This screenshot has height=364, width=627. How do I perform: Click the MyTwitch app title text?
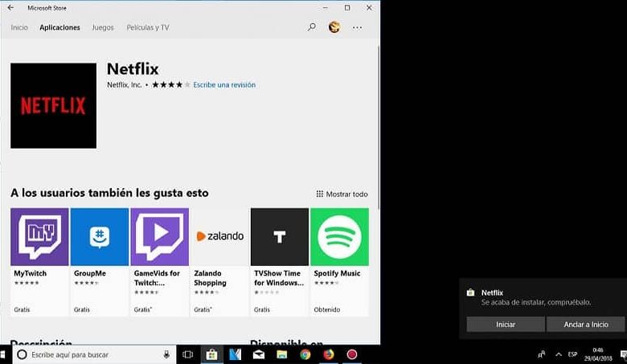31,273
